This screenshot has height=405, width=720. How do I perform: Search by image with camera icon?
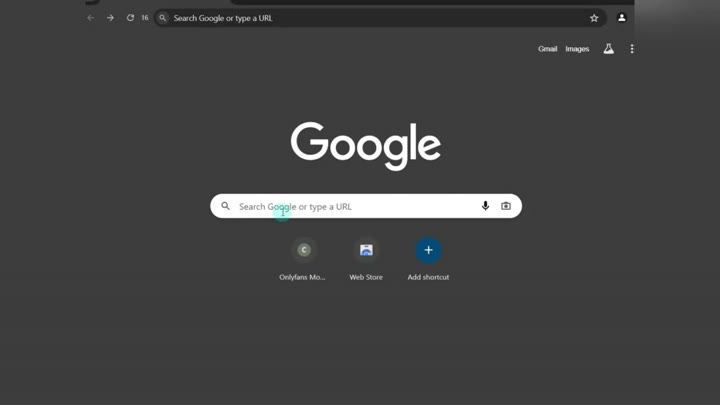pos(506,206)
